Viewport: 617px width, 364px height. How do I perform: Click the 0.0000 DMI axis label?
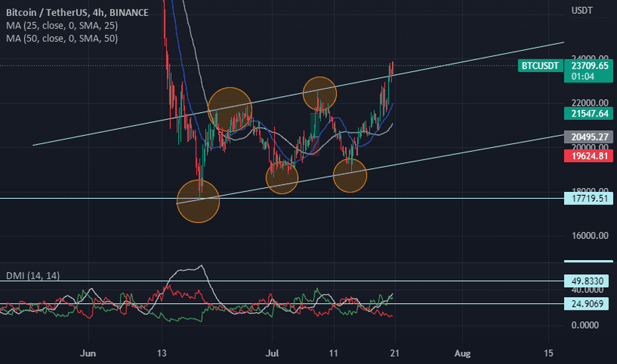click(x=585, y=326)
